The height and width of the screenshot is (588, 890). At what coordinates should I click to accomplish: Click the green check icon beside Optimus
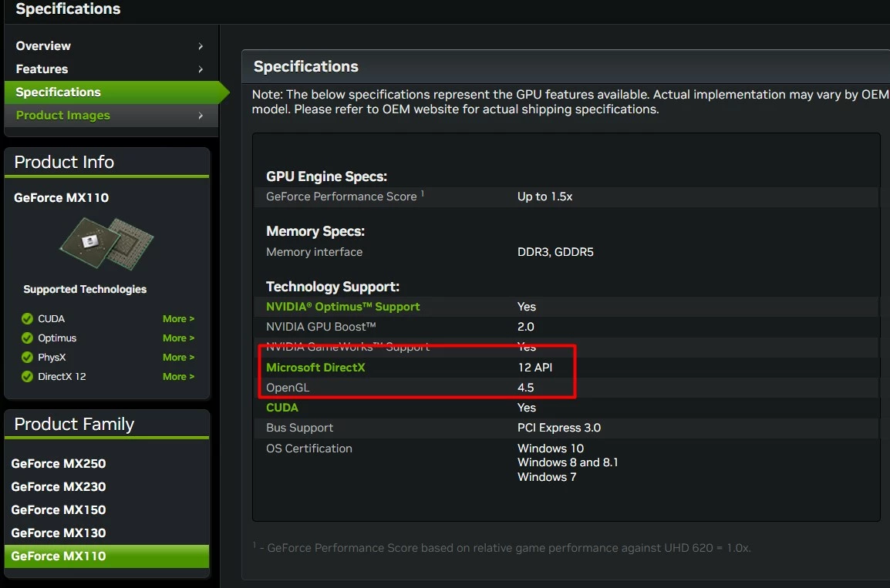point(27,338)
